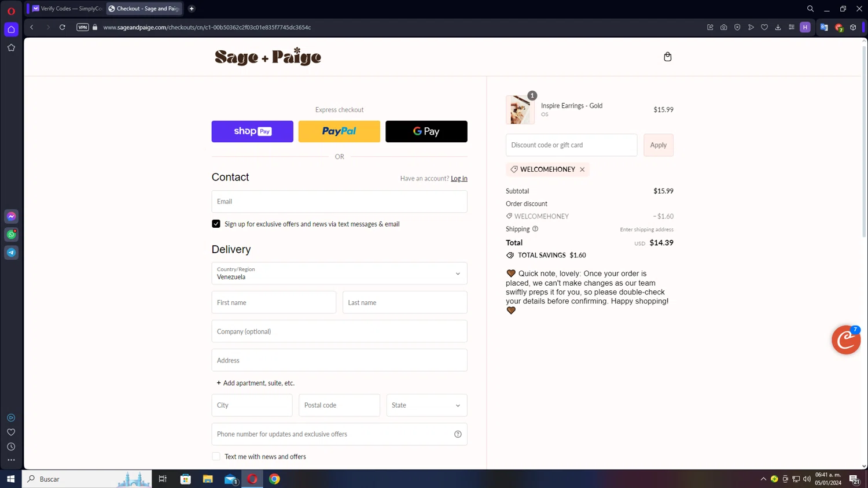
Task: Click phone number help question icon
Action: click(x=458, y=434)
